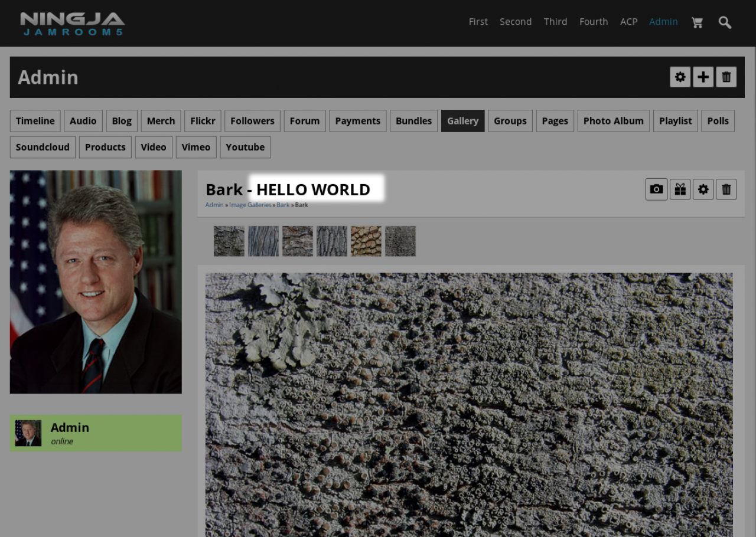This screenshot has height=537, width=756.
Task: Click Fourth in top navigation
Action: pyautogui.click(x=594, y=22)
